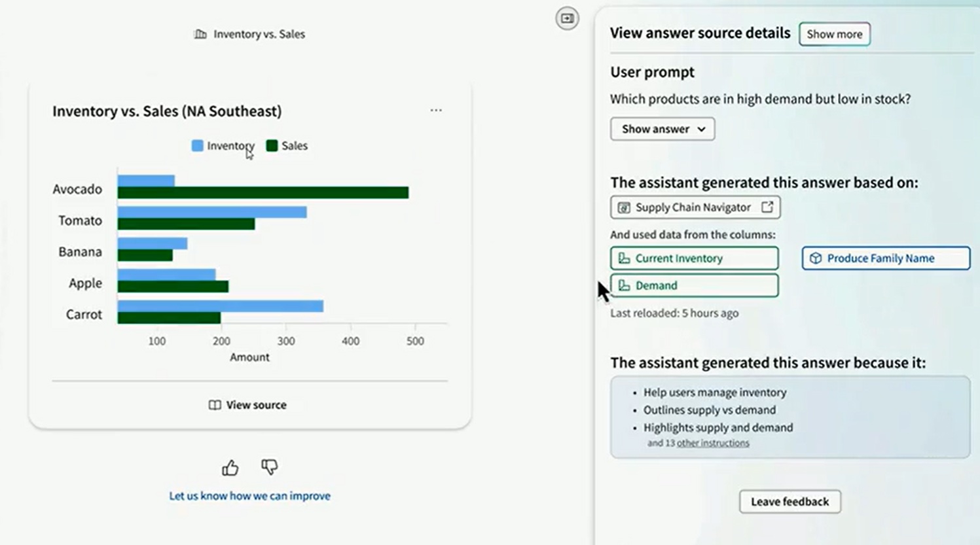Click the measure icon on Current Inventory chip
Screen dimensions: 980x545
(623, 258)
